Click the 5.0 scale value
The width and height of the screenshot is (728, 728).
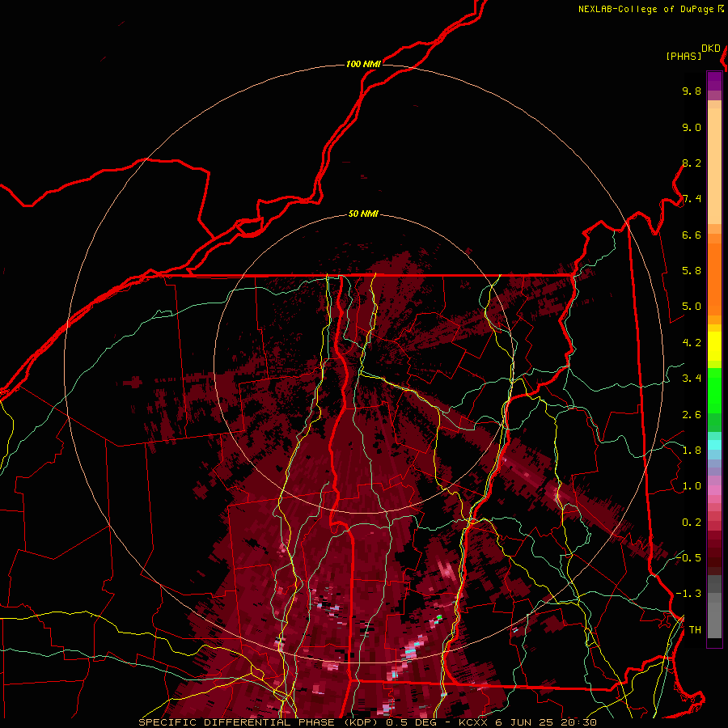click(692, 307)
